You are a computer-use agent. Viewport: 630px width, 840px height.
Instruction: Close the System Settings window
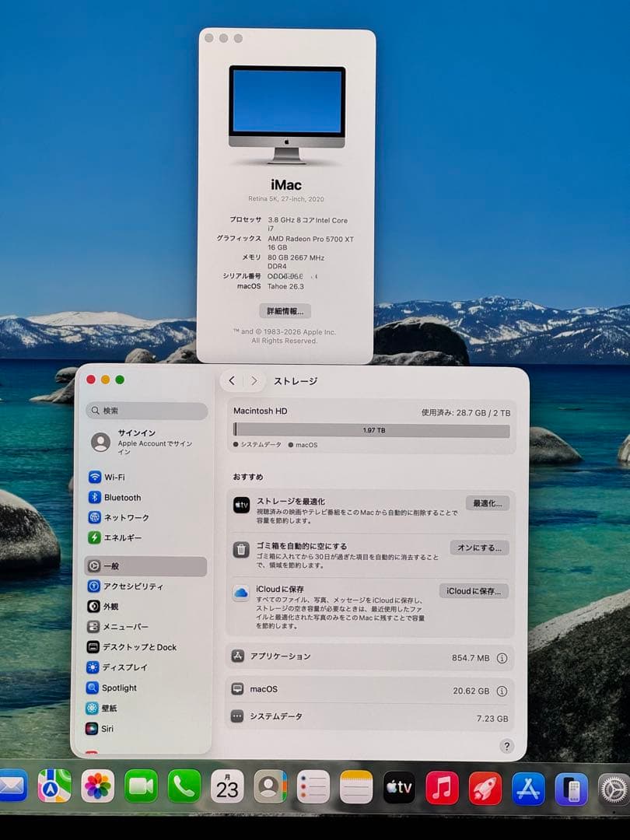click(90, 380)
